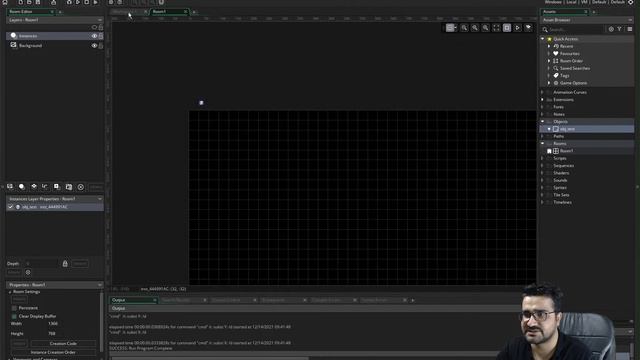Hide the Background layer

tap(94, 46)
